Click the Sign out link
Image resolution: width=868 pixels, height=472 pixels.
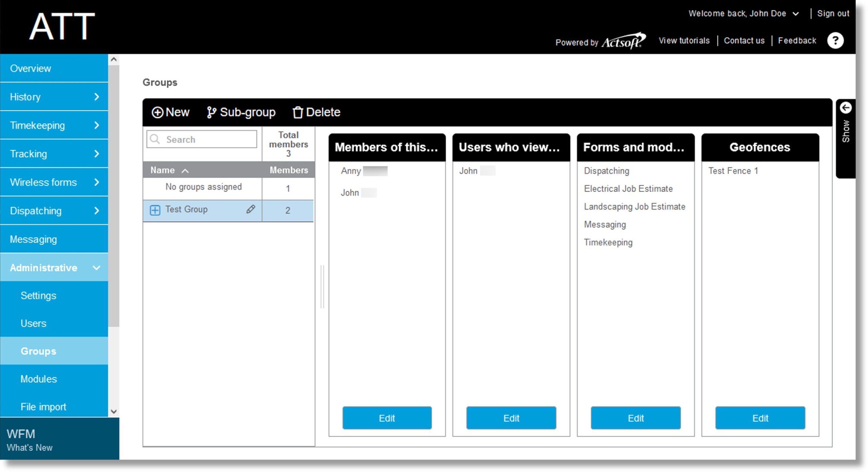pos(833,14)
